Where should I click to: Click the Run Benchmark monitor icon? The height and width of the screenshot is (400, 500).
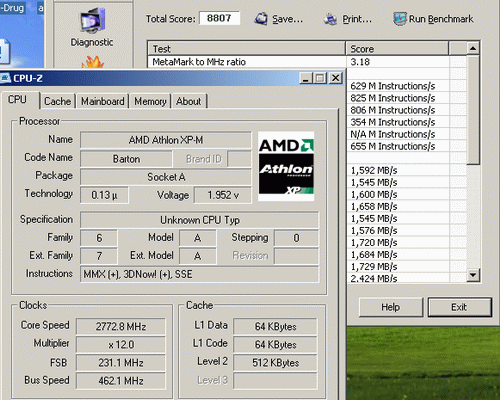(400, 19)
